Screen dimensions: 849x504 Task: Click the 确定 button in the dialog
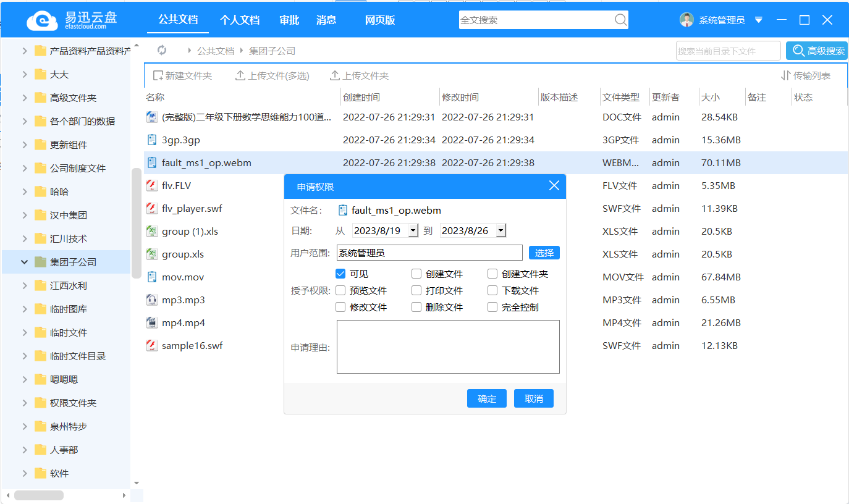(486, 398)
